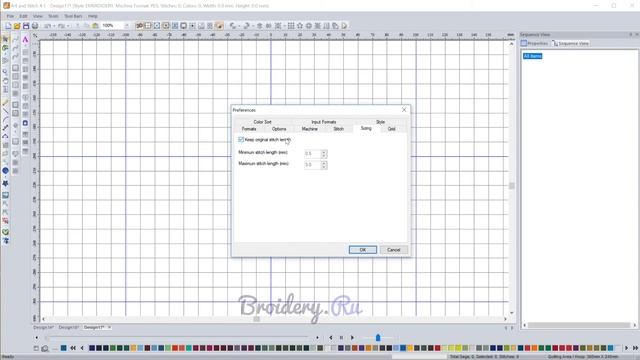640x360 pixels.
Task: Close the Preferences dialog with X
Action: click(404, 110)
